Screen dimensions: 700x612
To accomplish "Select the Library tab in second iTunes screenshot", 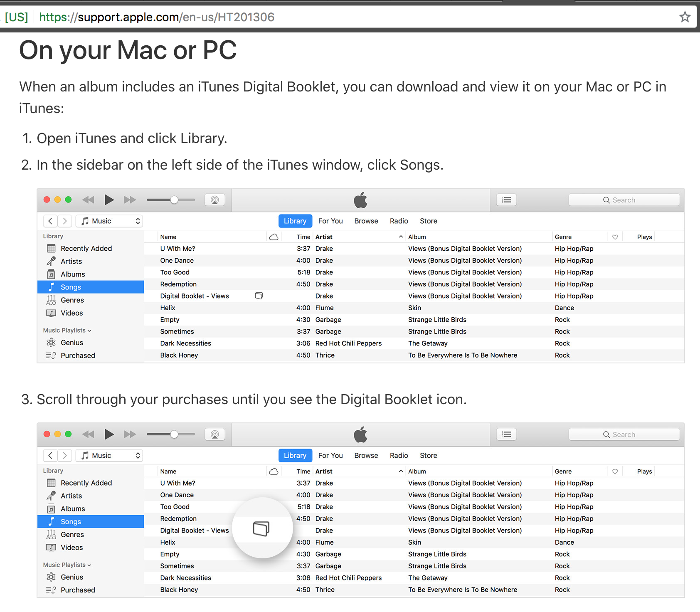I will click(x=295, y=456).
